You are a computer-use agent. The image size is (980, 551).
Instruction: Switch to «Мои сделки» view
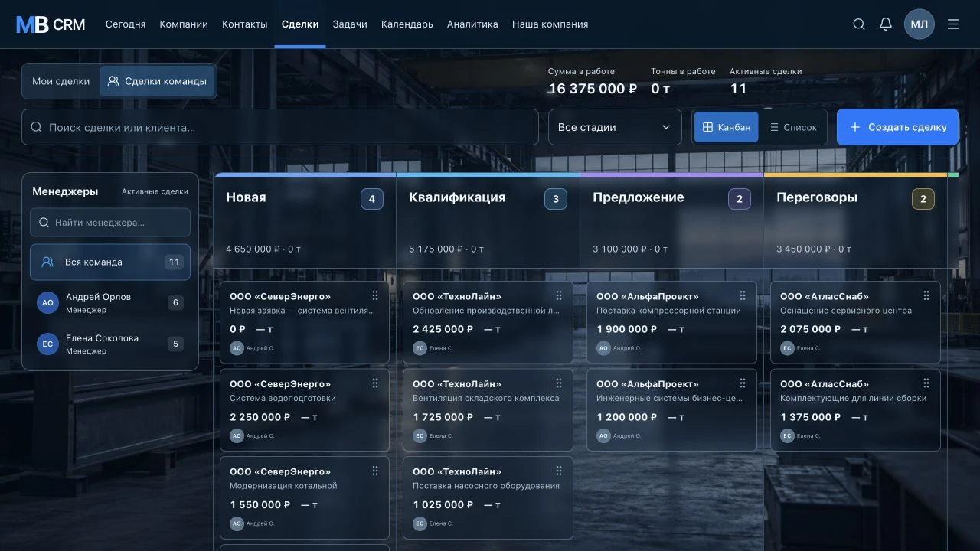61,81
